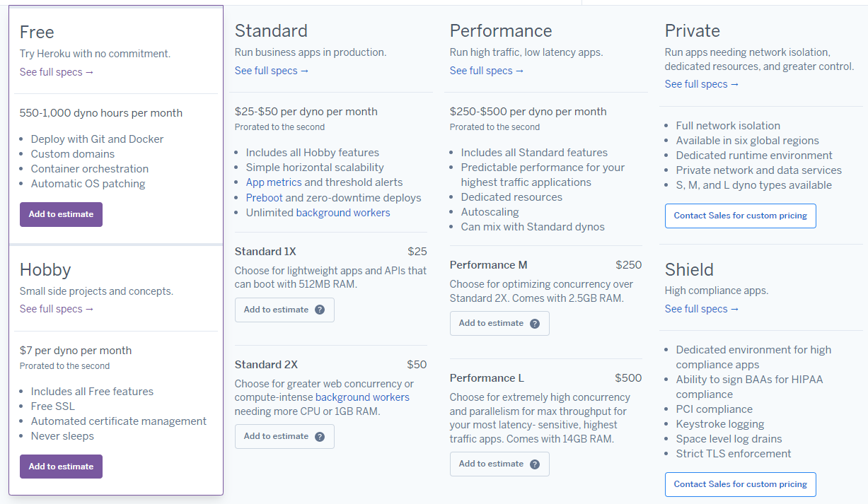Open full specs for Free plan
Screen dimensions: 868x504
coord(57,72)
